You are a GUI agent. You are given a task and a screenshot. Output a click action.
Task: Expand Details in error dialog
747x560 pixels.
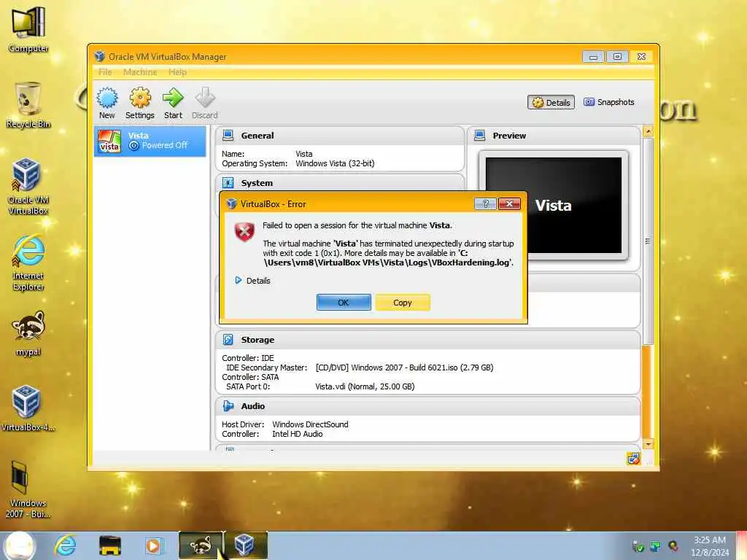tap(253, 281)
